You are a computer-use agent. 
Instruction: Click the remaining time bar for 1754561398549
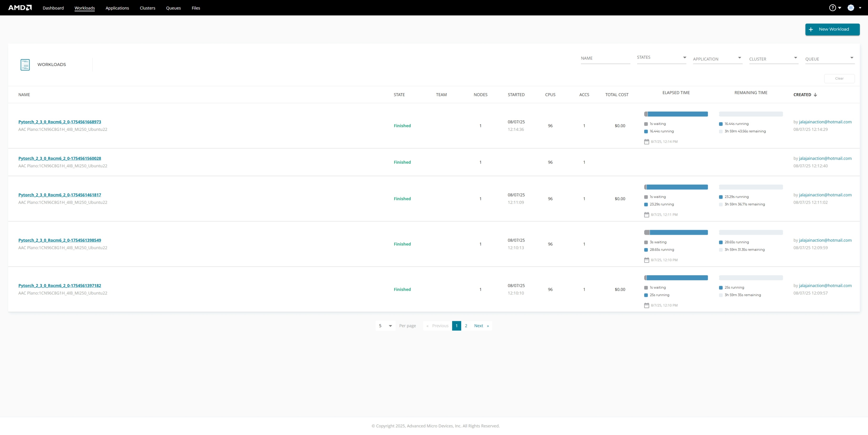coord(751,232)
